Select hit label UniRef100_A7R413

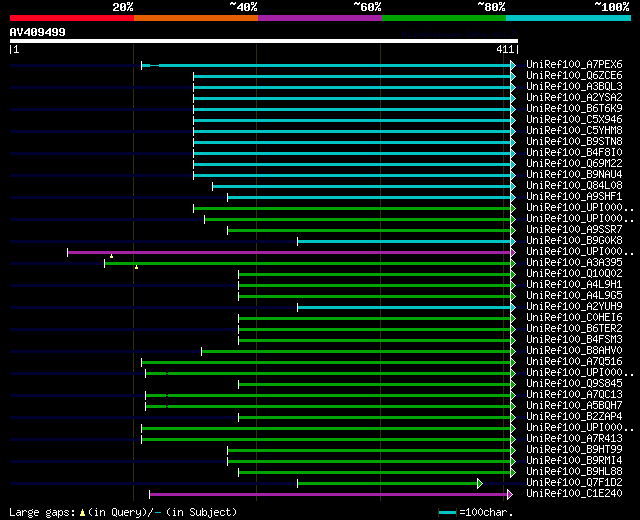point(574,439)
